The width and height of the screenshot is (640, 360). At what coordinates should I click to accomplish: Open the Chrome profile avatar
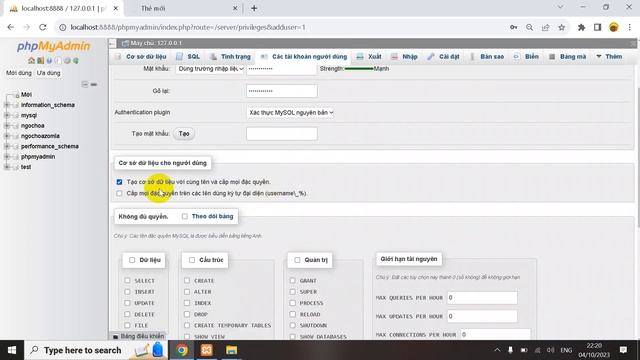[613, 27]
